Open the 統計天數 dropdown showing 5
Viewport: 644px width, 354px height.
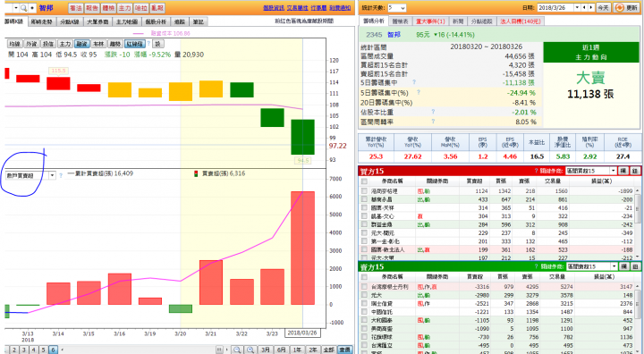pos(397,8)
